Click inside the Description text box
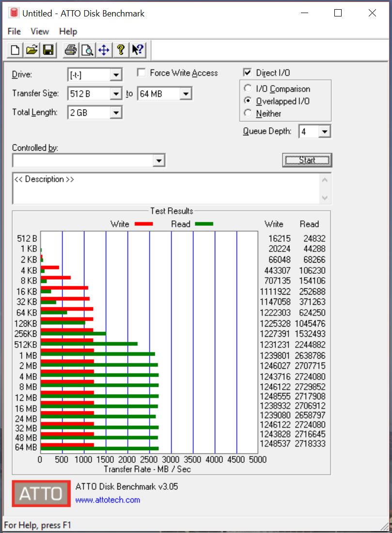This screenshot has height=533, width=392. [x=165, y=189]
